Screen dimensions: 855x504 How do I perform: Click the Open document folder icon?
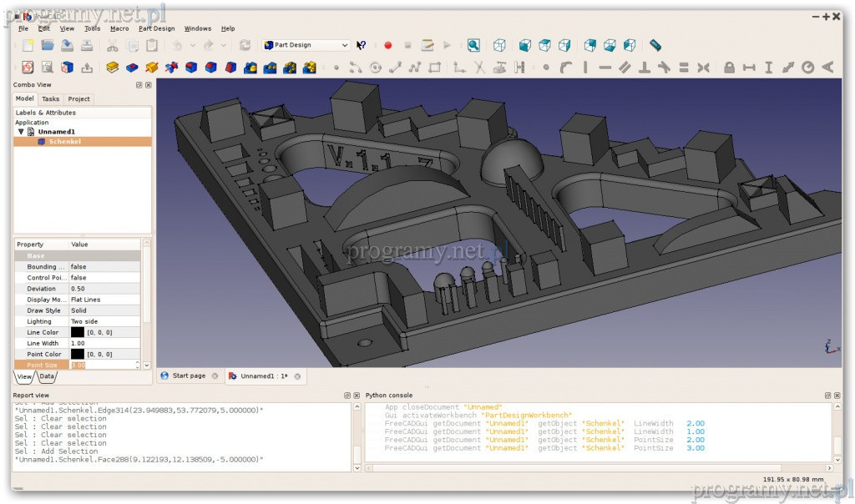pos(48,45)
